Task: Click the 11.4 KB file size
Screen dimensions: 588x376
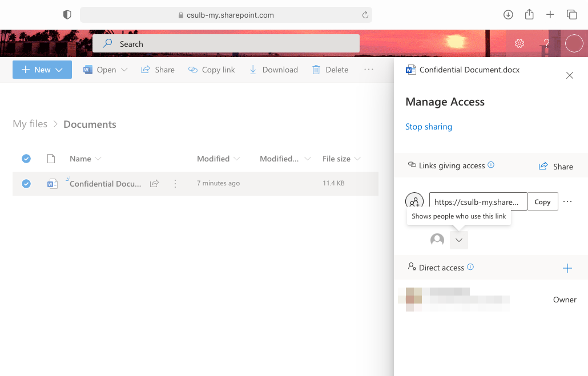Action: click(333, 183)
